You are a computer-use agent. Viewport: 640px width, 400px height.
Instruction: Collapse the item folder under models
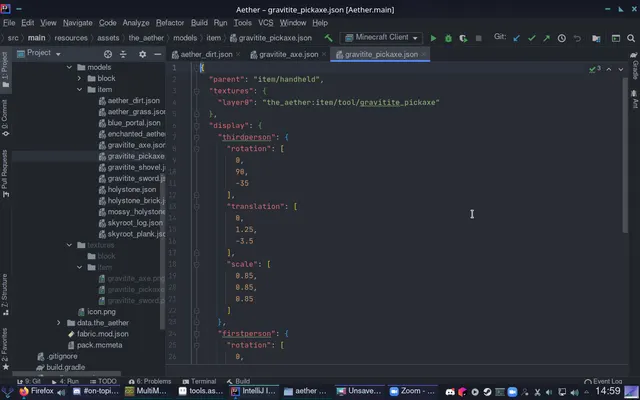(80, 89)
